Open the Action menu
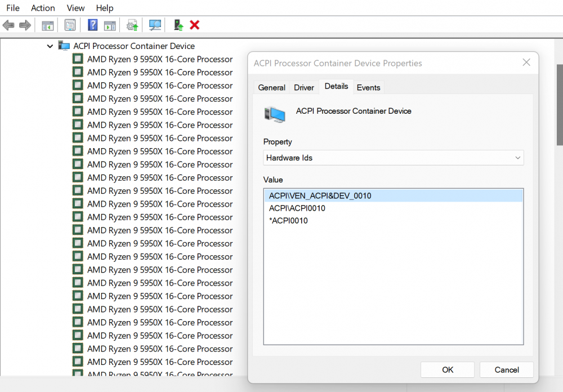The width and height of the screenshot is (563, 392). [43, 8]
